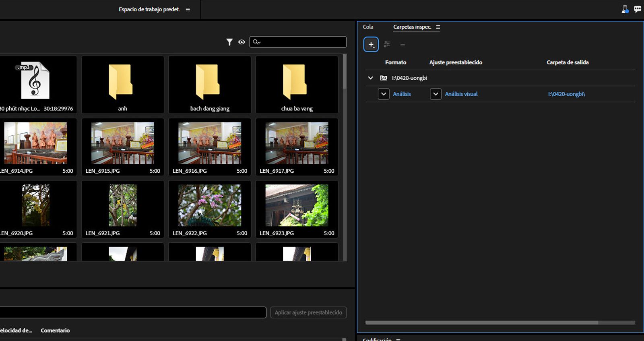Image resolution: width=644 pixels, height=341 pixels.
Task: Click the Aplicar ajuste preestablecido button
Action: (308, 312)
